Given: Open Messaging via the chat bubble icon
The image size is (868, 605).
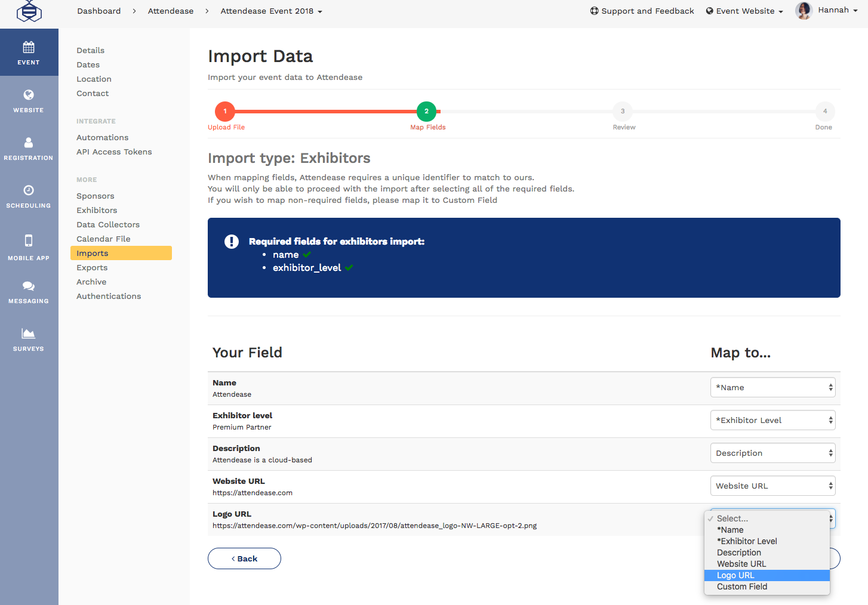Looking at the screenshot, I should [x=29, y=285].
